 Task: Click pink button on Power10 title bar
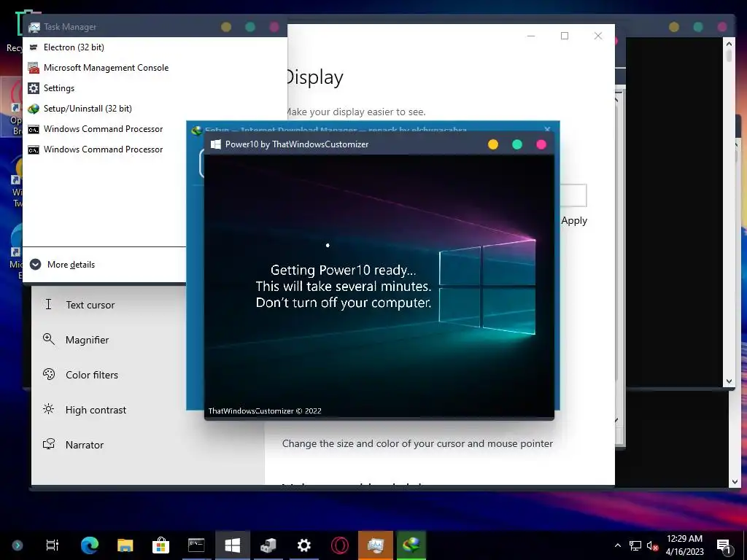tap(541, 144)
